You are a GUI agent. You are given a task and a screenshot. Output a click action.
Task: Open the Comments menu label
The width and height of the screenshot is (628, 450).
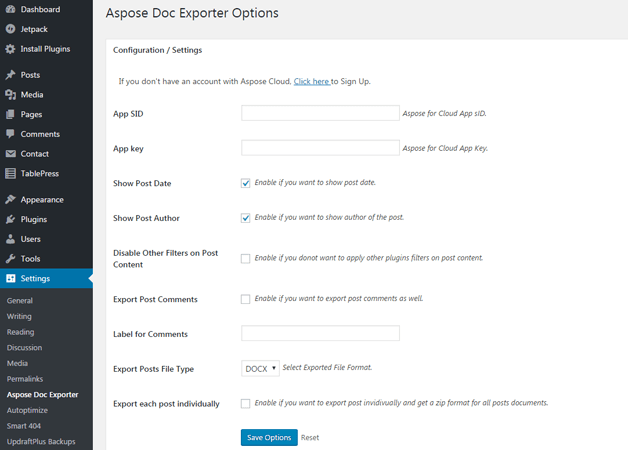40,134
